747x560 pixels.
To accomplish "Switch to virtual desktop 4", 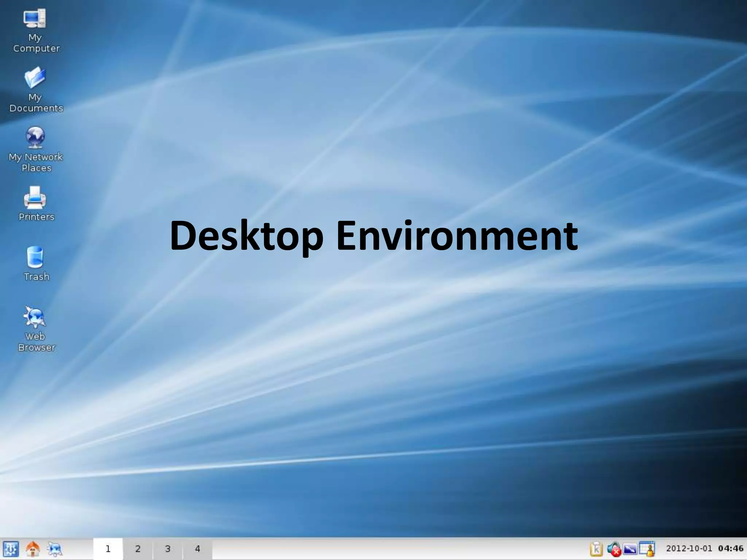I will (x=198, y=549).
